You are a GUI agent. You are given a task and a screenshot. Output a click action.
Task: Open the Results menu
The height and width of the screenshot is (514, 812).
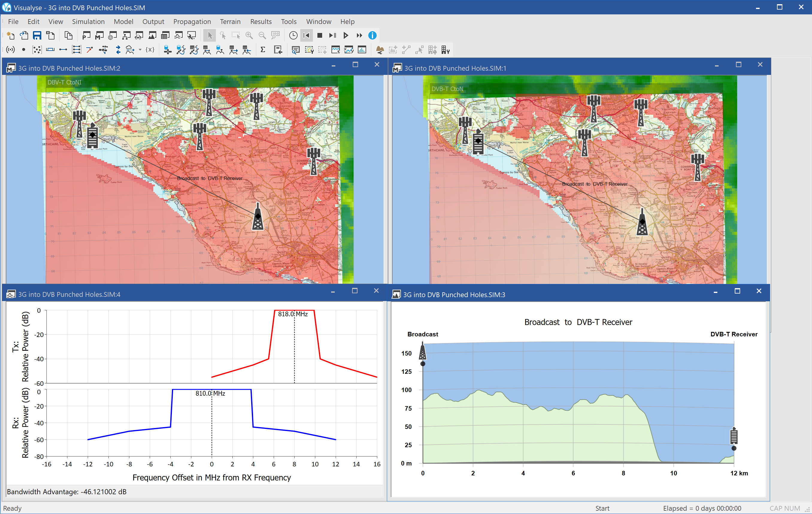click(261, 22)
